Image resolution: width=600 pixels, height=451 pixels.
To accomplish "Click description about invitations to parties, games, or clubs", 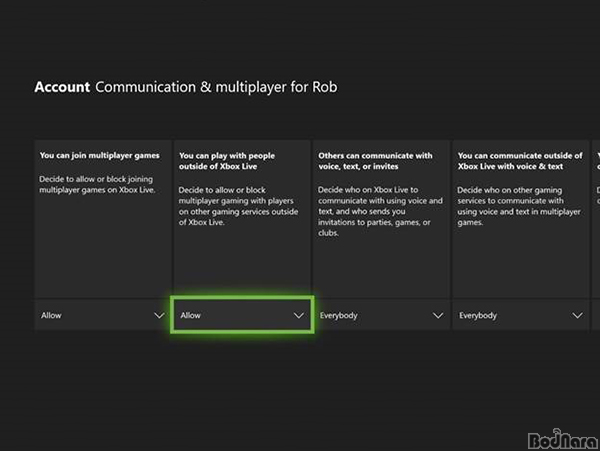I will click(x=380, y=211).
